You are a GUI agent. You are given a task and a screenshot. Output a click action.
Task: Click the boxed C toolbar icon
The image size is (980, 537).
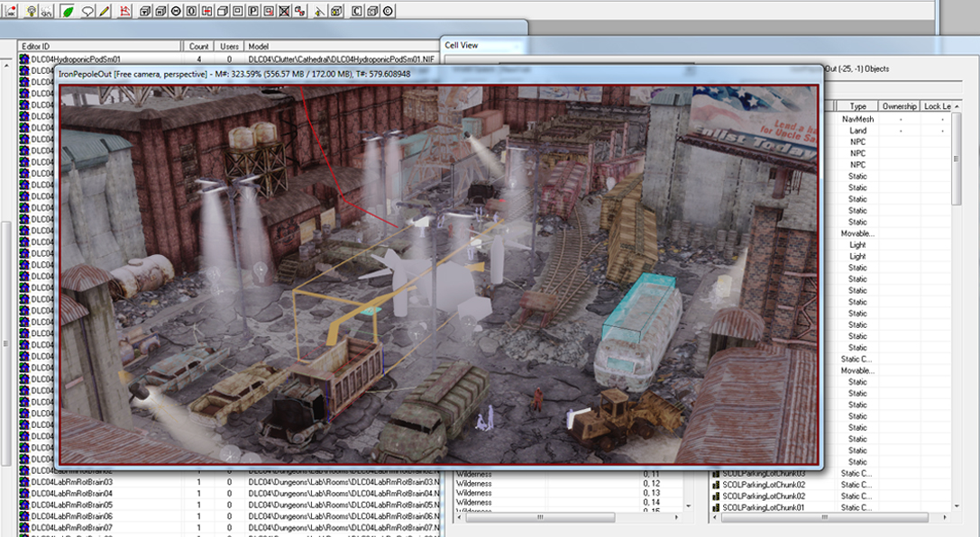(356, 11)
